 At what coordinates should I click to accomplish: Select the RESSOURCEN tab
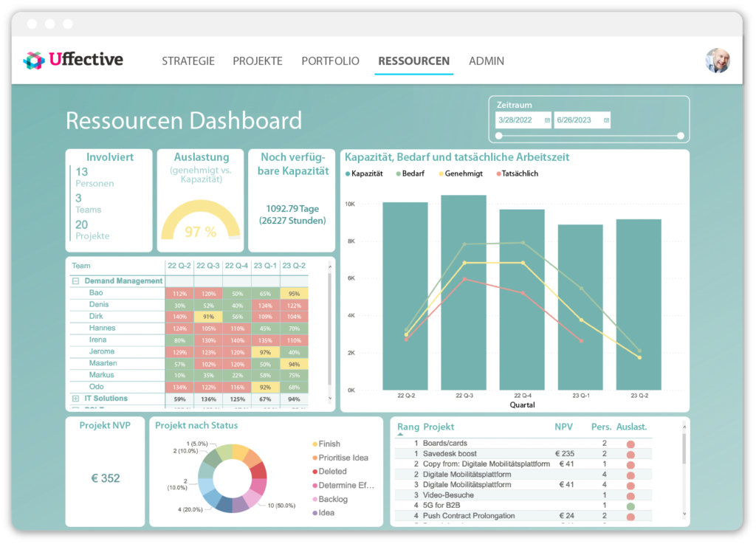coord(413,61)
